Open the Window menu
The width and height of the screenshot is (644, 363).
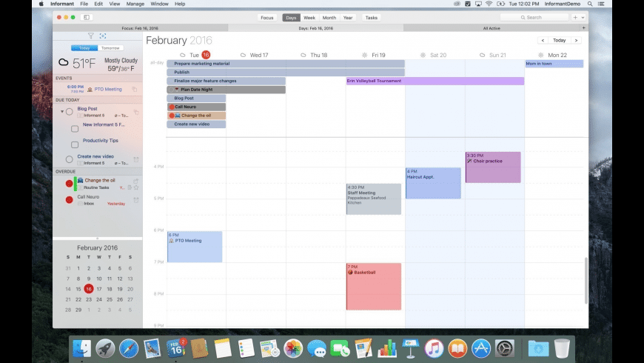pyautogui.click(x=159, y=4)
